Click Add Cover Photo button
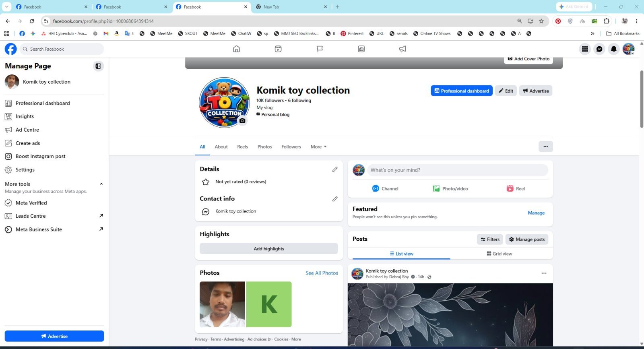This screenshot has height=349, width=644. [x=528, y=59]
